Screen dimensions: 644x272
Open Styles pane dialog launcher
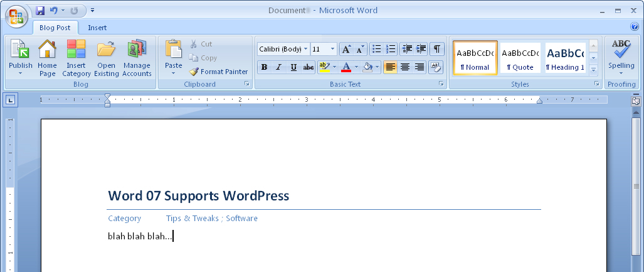tap(596, 84)
